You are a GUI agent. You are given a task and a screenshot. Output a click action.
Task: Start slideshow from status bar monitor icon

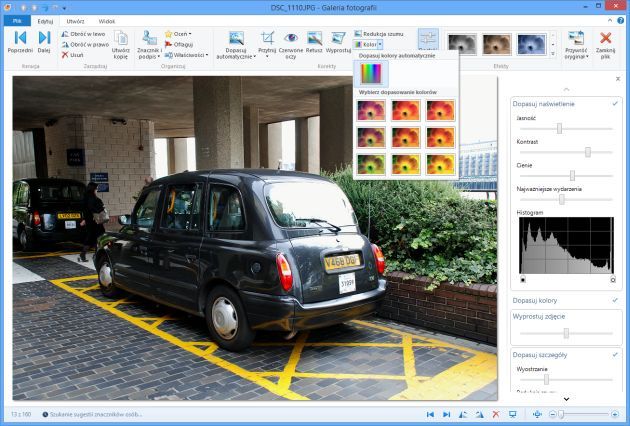pos(513,414)
